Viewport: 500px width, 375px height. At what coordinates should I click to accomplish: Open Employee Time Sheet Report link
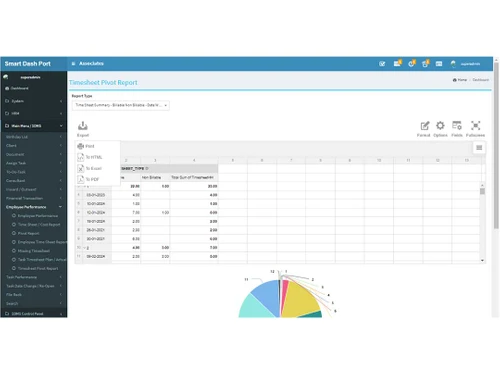coord(42,242)
